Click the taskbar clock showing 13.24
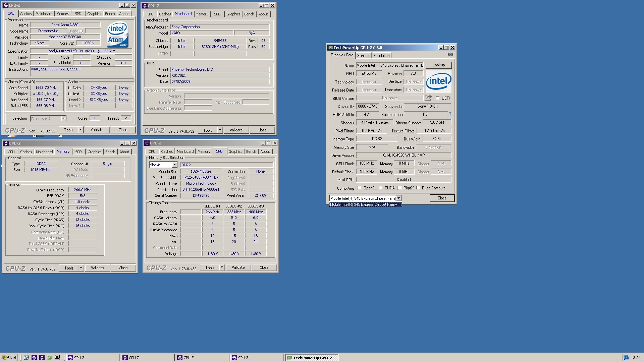Viewport: 644px width, 362px height. click(635, 358)
